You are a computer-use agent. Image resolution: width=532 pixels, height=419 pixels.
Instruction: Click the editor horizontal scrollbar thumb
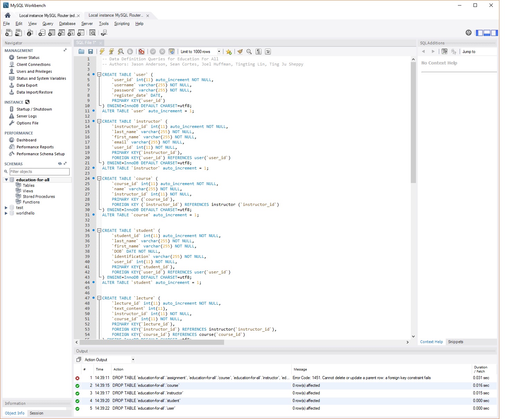click(x=152, y=342)
